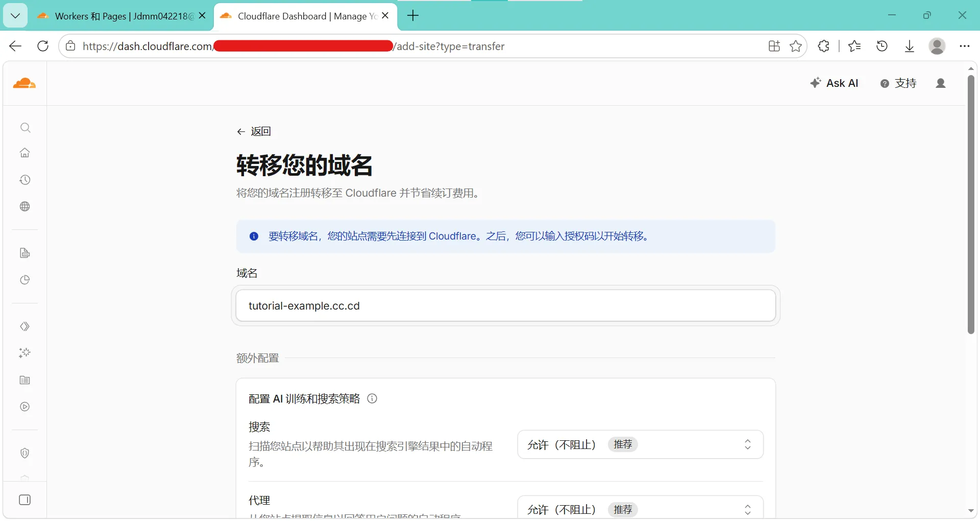This screenshot has height=521, width=980.
Task: Open browser history icon in toolbar
Action: pos(882,46)
